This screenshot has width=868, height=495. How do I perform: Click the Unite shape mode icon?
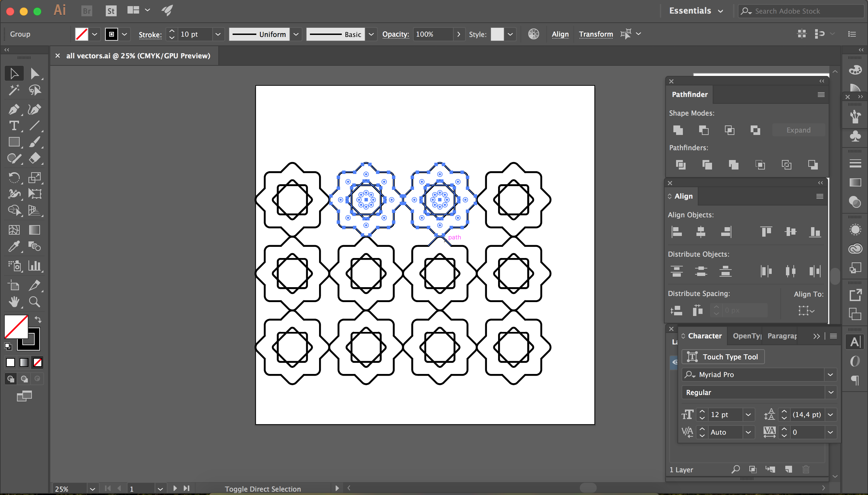[677, 130]
